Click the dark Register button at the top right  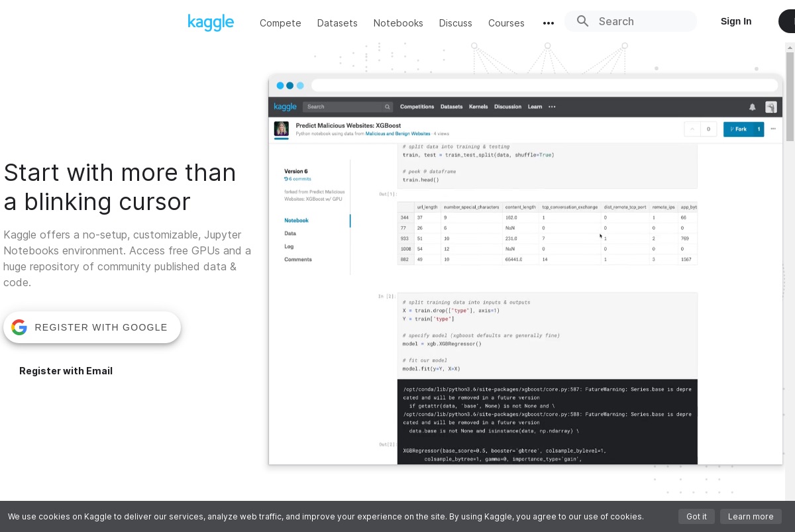pos(787,21)
